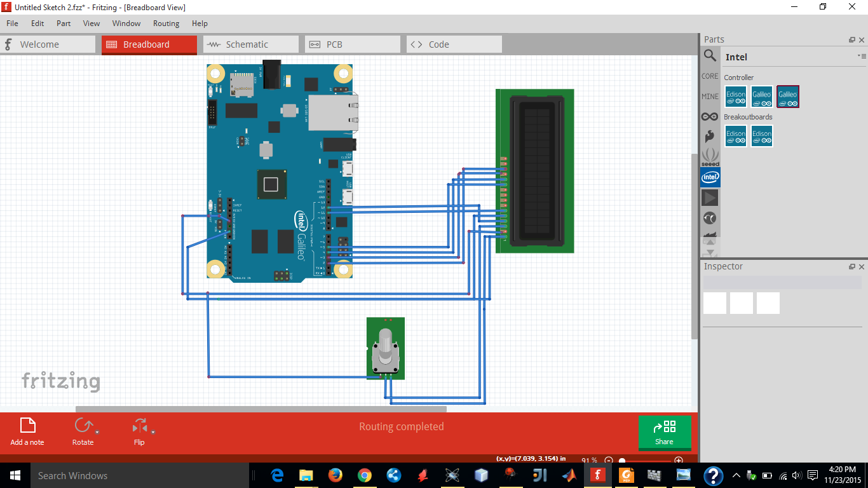868x488 pixels.
Task: Select the LCD display part on canvas
Action: tap(535, 171)
